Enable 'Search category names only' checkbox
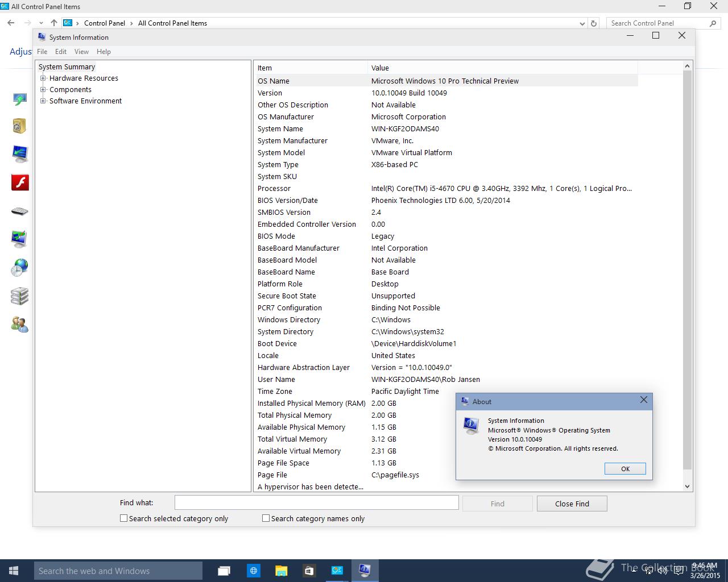The width and height of the screenshot is (728, 582). tap(266, 518)
